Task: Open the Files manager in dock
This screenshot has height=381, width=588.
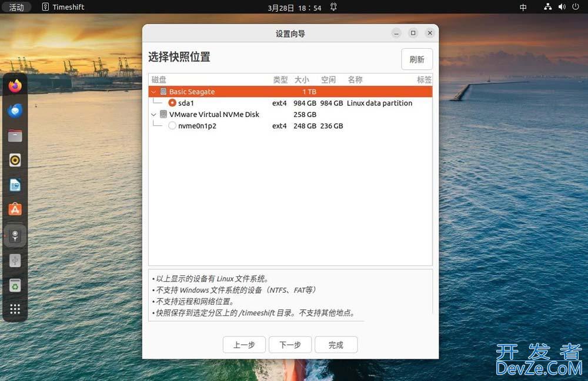Action: (15, 136)
